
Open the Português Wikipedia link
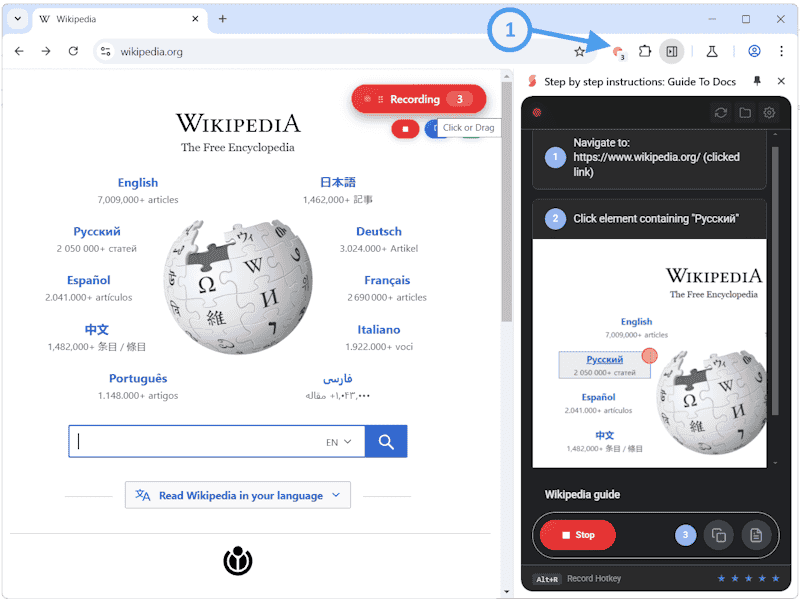pyautogui.click(x=138, y=379)
